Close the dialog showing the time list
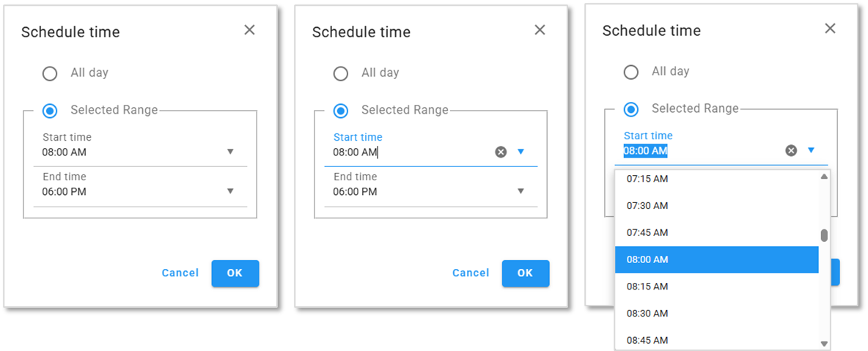 [x=830, y=29]
